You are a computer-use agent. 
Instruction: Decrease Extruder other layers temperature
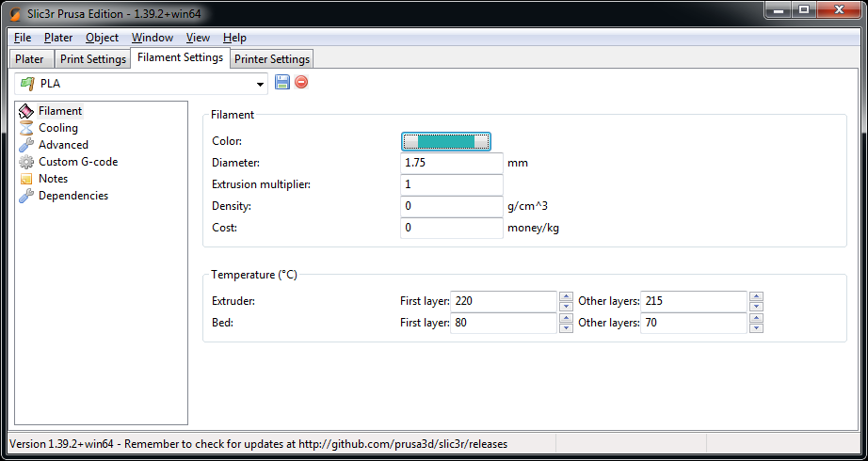[757, 307]
